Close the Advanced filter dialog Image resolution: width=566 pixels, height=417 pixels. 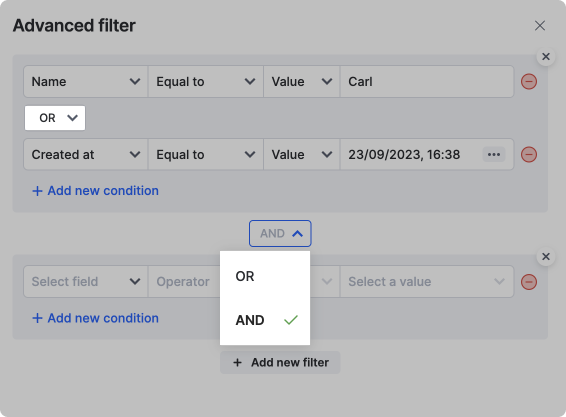(540, 26)
